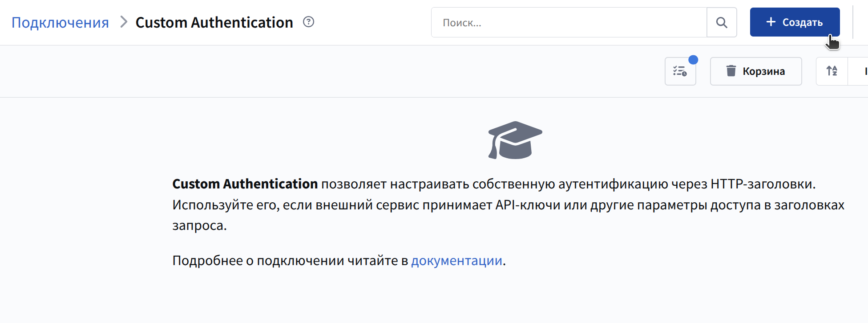Click the Custom Authentication page title
This screenshot has height=323, width=868.
pyautogui.click(x=214, y=22)
